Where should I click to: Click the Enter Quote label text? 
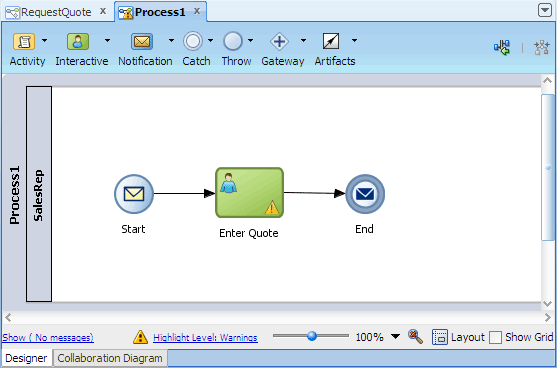coord(249,233)
